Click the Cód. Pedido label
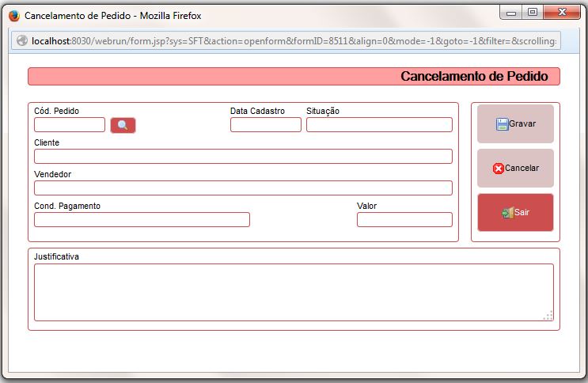This screenshot has width=588, height=383. point(57,111)
